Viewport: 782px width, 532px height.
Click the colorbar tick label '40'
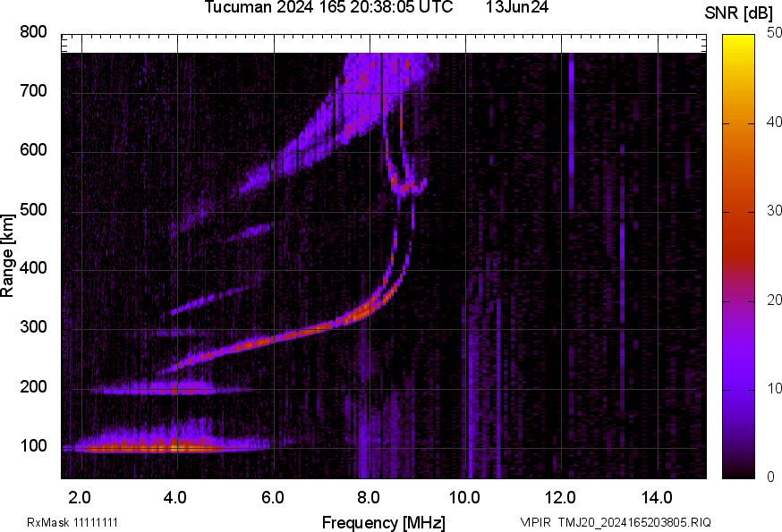coord(774,122)
